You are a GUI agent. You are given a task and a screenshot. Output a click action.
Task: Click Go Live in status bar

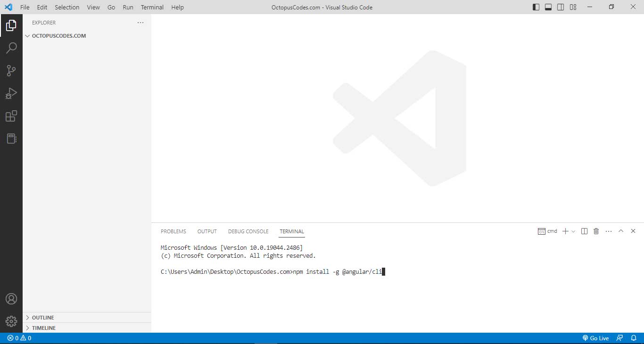click(595, 338)
